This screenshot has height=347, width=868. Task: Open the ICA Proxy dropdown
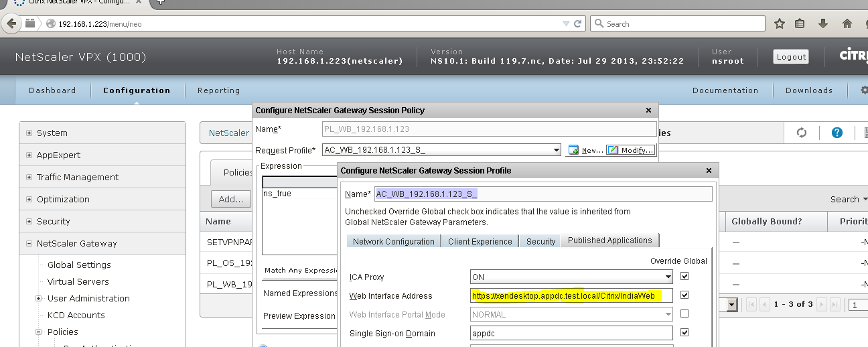[668, 277]
